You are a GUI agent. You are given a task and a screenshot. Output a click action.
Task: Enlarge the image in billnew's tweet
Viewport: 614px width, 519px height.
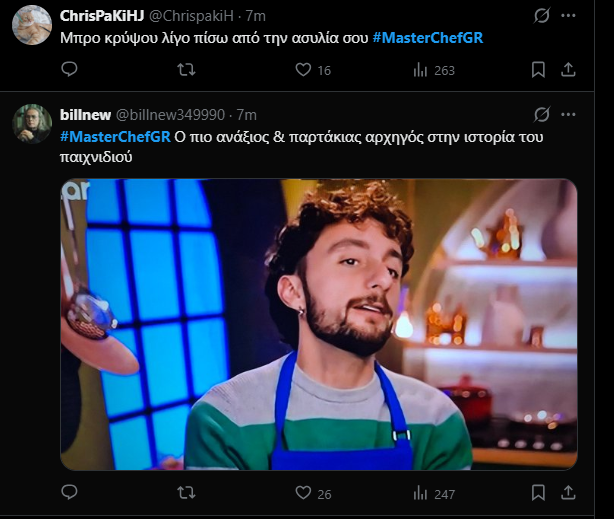(319, 324)
